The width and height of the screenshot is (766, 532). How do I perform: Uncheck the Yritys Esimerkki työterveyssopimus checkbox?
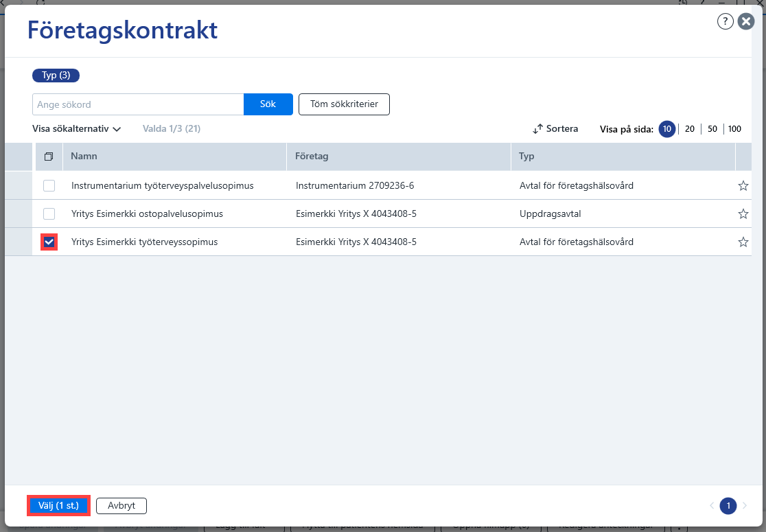pyautogui.click(x=49, y=242)
